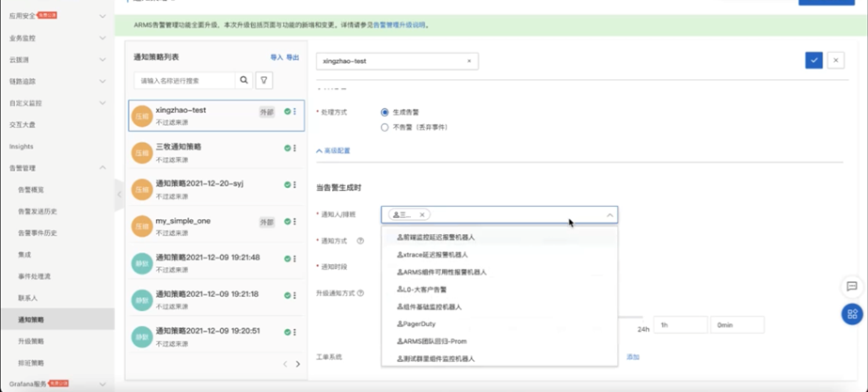Open the blue apps grid floating button
The width and height of the screenshot is (868, 392).
(x=852, y=314)
